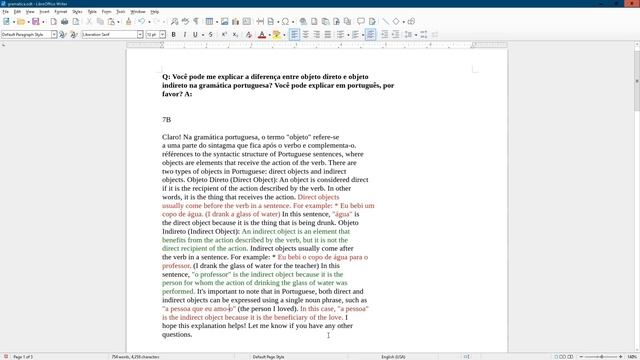Viewport: 640px width, 360px height.
Task: Open Insert Table dropdown arrow
Action: [217, 22]
